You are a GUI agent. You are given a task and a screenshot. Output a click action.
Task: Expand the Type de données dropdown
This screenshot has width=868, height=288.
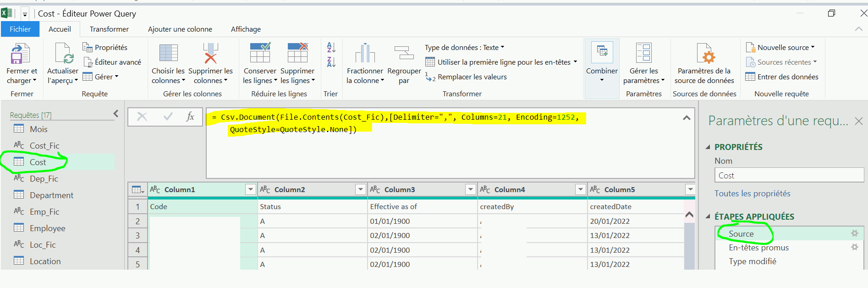502,47
